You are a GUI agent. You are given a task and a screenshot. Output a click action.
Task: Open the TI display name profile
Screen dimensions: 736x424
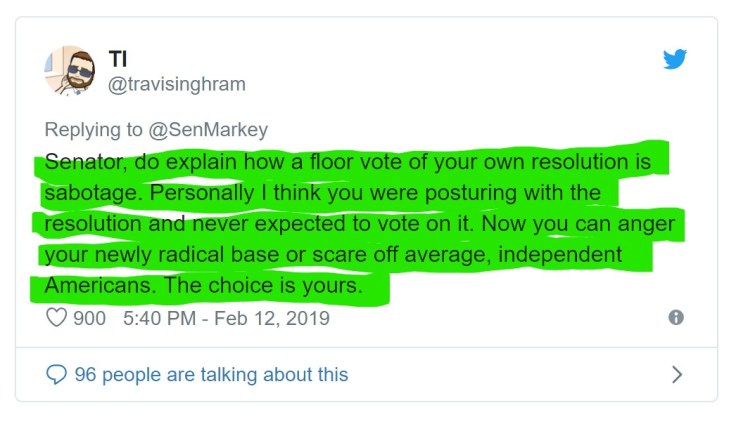point(117,58)
